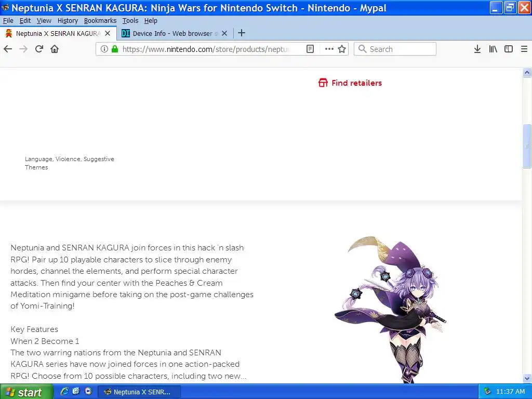532x399 pixels.
Task: Switch to the Neptunia X SENRAN KAGURA tab
Action: [x=58, y=33]
